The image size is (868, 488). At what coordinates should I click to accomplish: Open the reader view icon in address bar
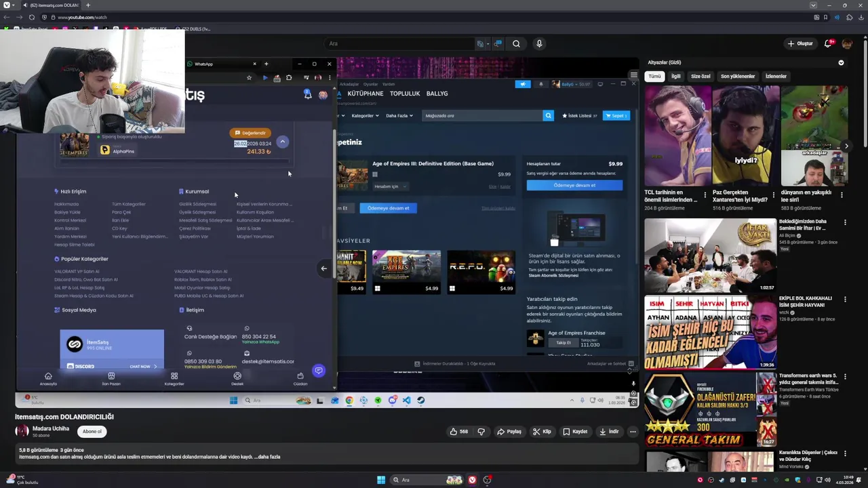pyautogui.click(x=816, y=17)
